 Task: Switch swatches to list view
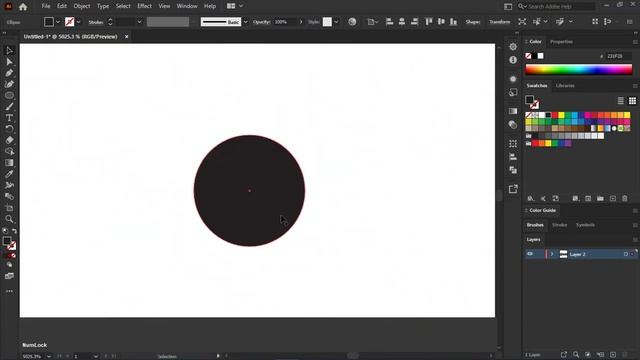tap(620, 100)
